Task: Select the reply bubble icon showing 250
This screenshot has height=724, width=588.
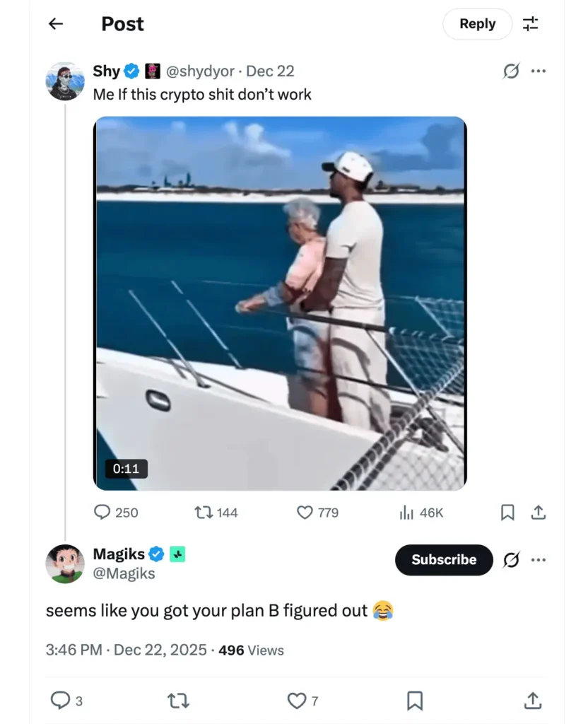Action: pos(103,512)
